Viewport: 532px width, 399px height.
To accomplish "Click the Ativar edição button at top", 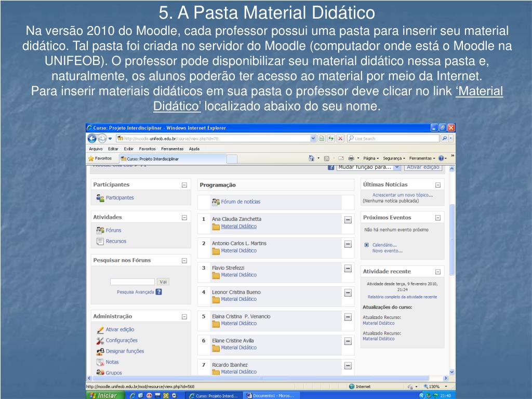I will coord(423,167).
